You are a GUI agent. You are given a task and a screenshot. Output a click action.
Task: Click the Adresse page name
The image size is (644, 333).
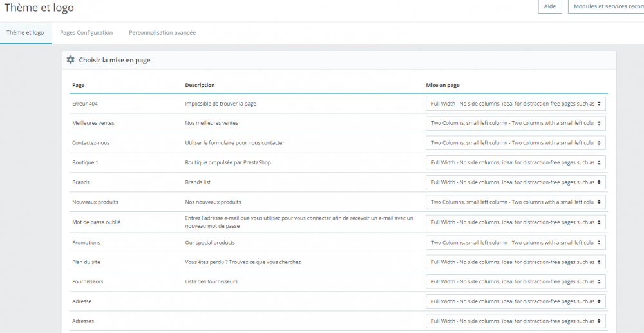click(82, 301)
